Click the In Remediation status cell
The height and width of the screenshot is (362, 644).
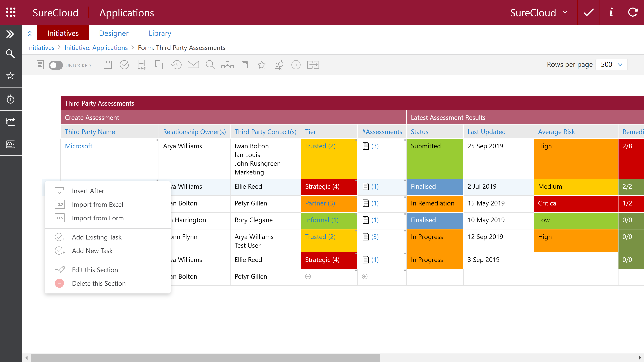click(x=435, y=204)
